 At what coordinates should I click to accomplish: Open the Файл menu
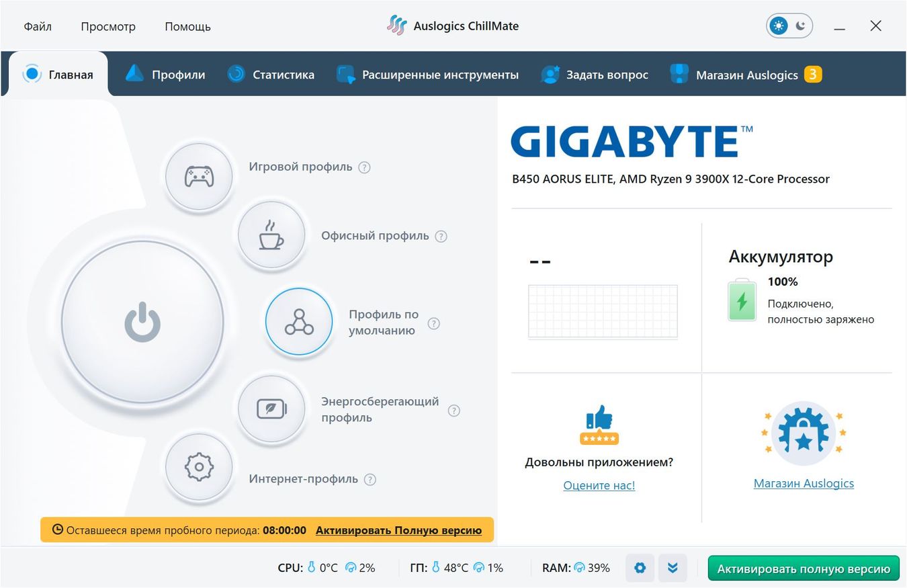(x=38, y=27)
